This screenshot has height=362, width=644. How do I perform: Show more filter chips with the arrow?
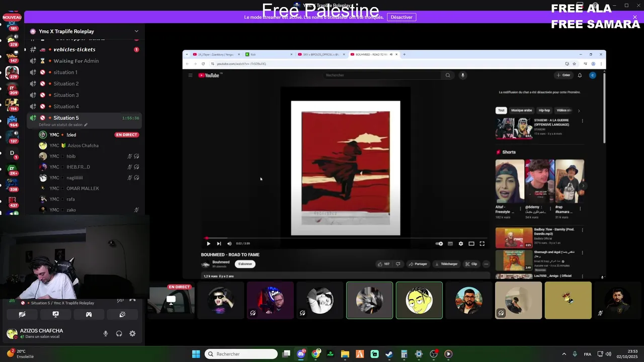(x=579, y=111)
